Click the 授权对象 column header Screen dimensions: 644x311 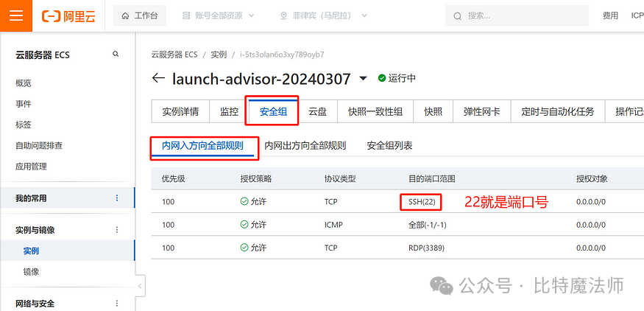592,179
